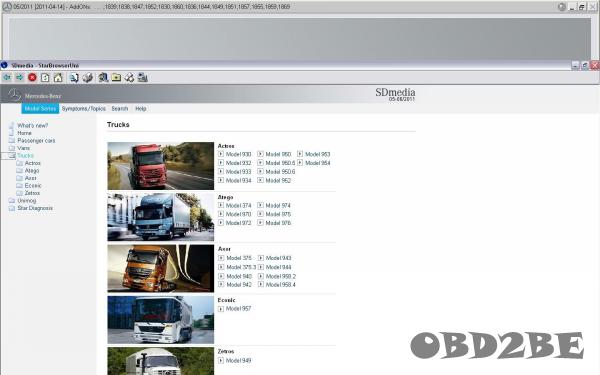Click the Mercedes-Benz star logo
Image resolution: width=600 pixels, height=375 pixels.
[x=14, y=95]
